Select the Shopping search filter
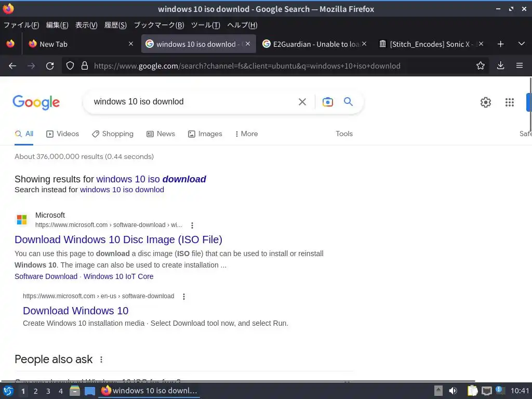The image size is (532, 399). (x=113, y=134)
